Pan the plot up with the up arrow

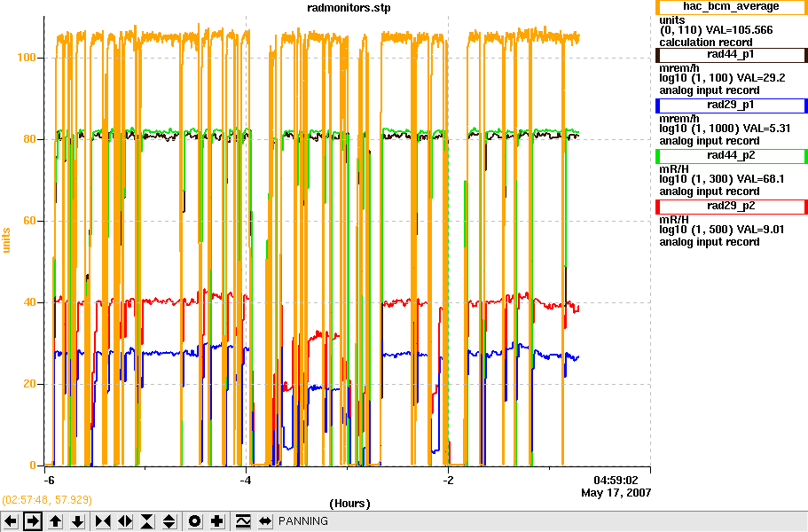[55, 521]
